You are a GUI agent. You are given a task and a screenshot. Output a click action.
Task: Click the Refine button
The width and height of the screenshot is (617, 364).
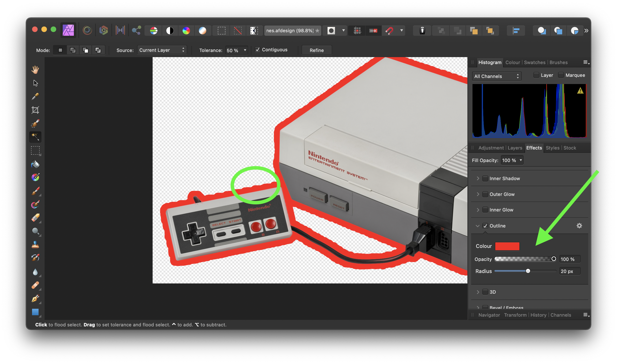316,50
